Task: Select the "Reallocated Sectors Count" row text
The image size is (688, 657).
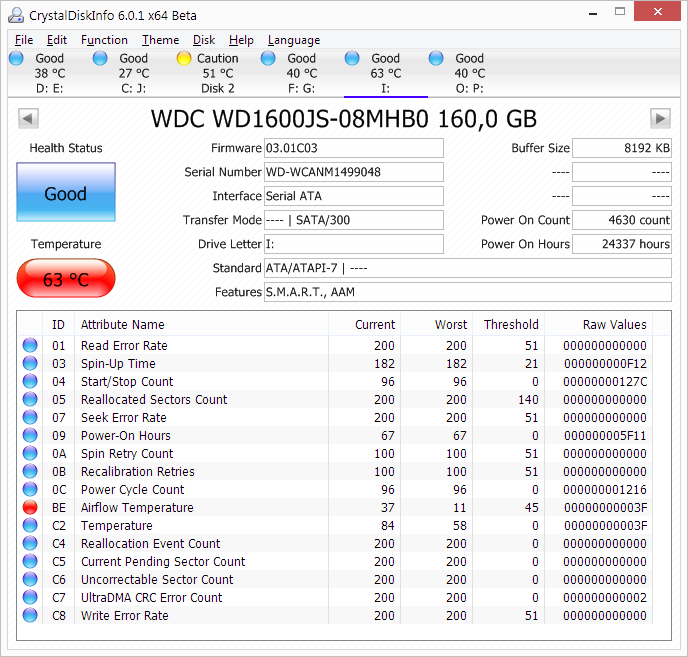Action: [154, 399]
